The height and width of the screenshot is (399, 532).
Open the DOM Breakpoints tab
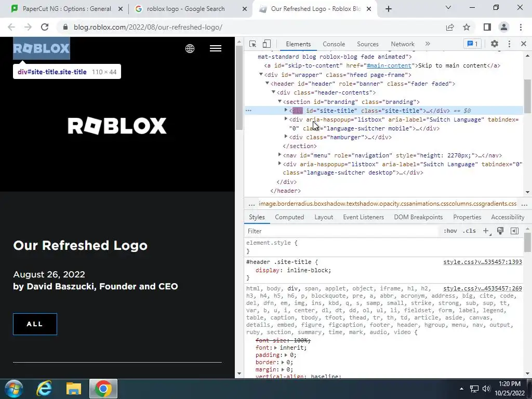click(418, 217)
